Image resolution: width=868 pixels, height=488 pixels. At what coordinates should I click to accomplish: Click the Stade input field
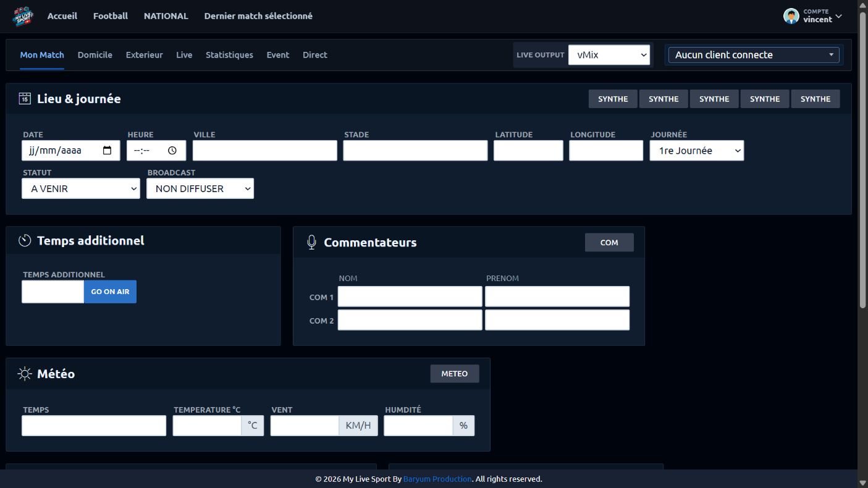pos(416,151)
